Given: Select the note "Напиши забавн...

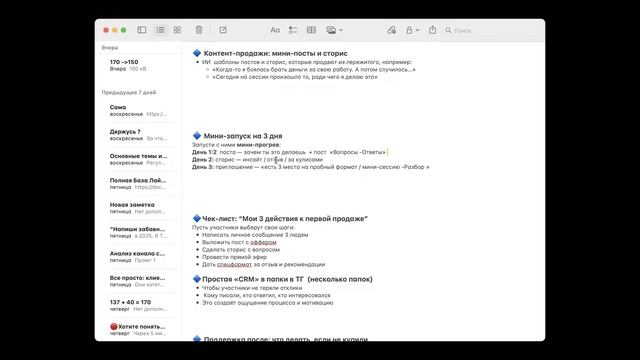Looking at the screenshot, I should [139, 232].
